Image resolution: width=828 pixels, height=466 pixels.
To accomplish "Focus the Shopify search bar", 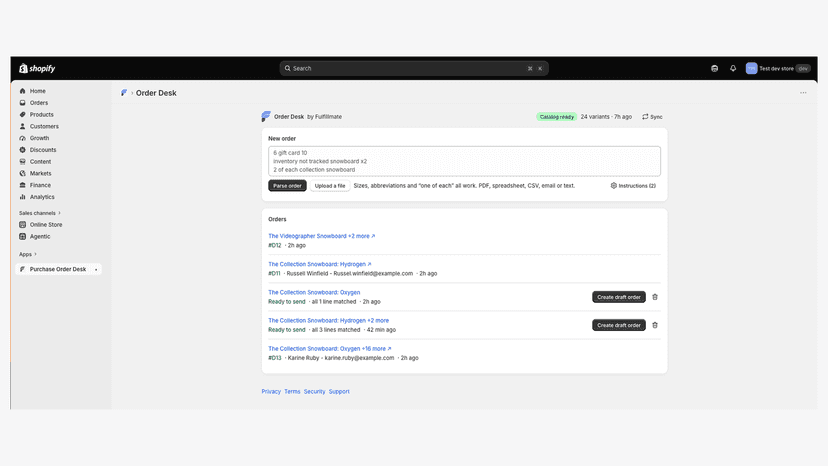I will click(413, 68).
